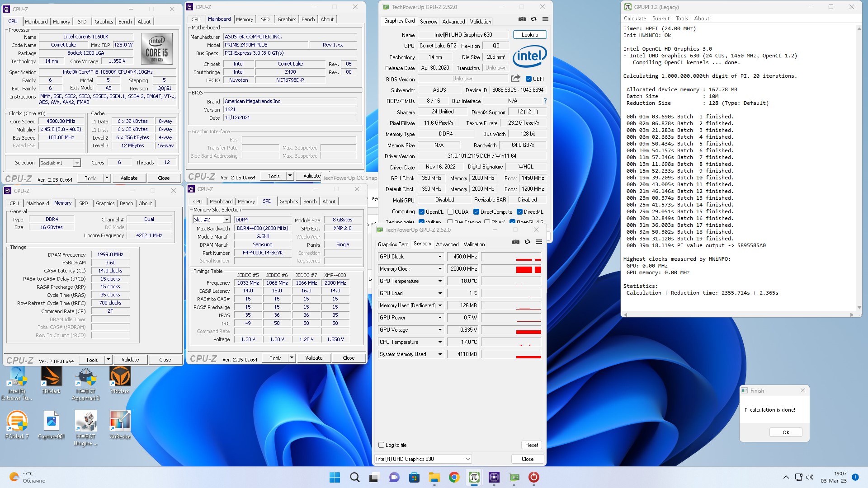Open the Intel(R) UHD Graphics 630 GPU selector dropdown
Screen dimensions: 868x488
coord(423,459)
